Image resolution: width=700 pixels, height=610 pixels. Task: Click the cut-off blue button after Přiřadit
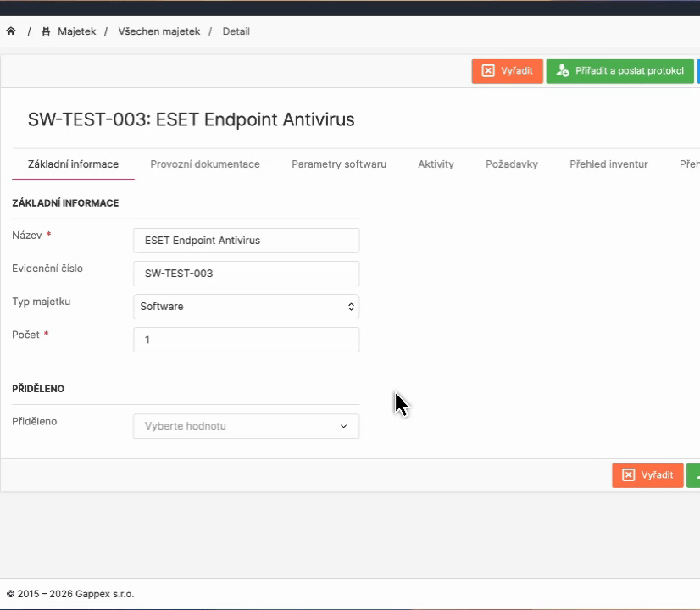[697, 71]
